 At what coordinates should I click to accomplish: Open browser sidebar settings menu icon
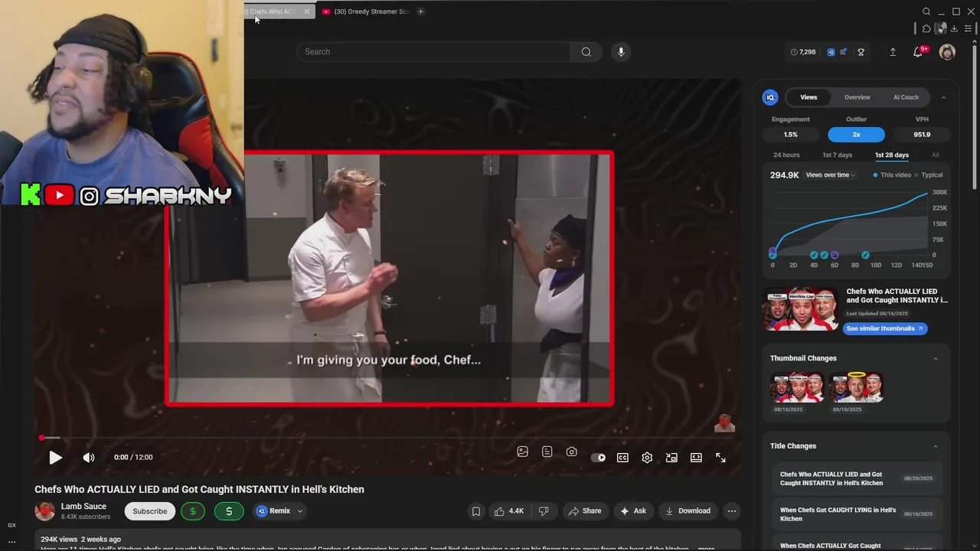pyautogui.click(x=969, y=28)
